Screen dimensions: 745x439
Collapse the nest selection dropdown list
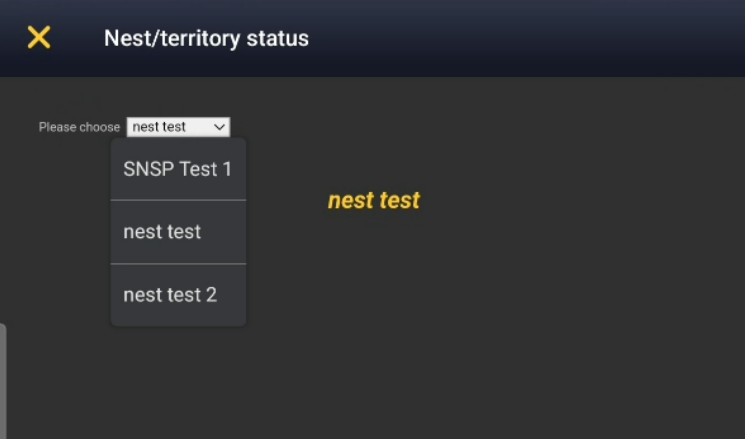(178, 127)
